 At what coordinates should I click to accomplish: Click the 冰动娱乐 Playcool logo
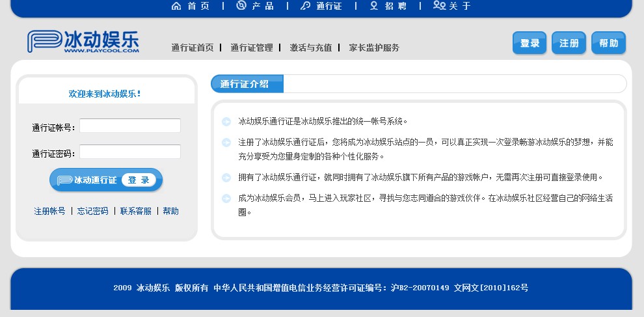pos(83,42)
